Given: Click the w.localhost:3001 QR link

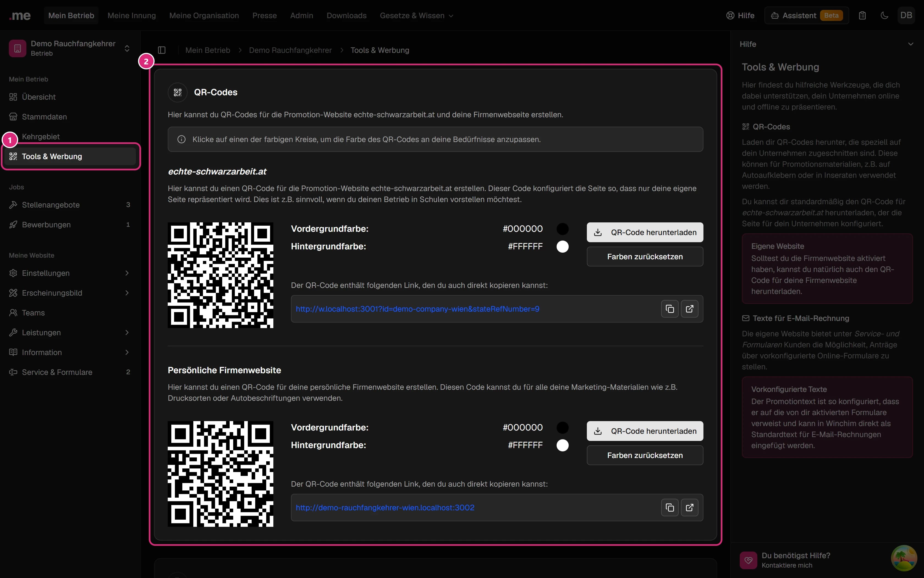Looking at the screenshot, I should [417, 309].
